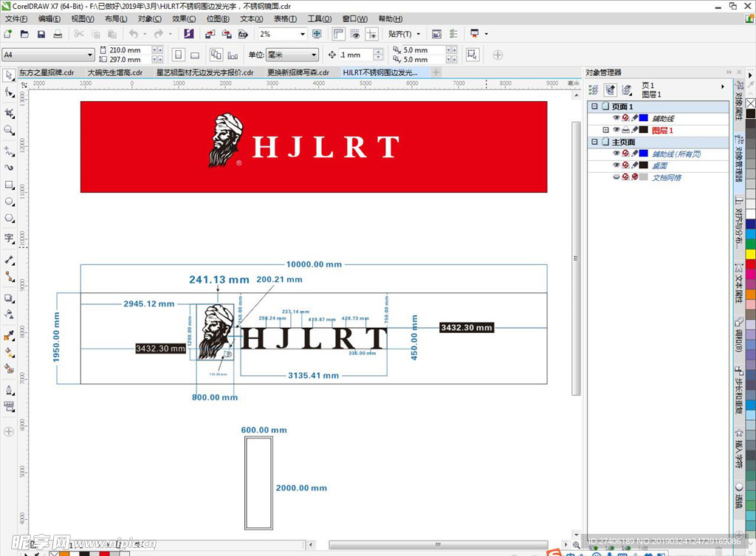Switch to 东方之星招牌.cdr document tab
Screen dimensions: 756x556
pyautogui.click(x=47, y=72)
